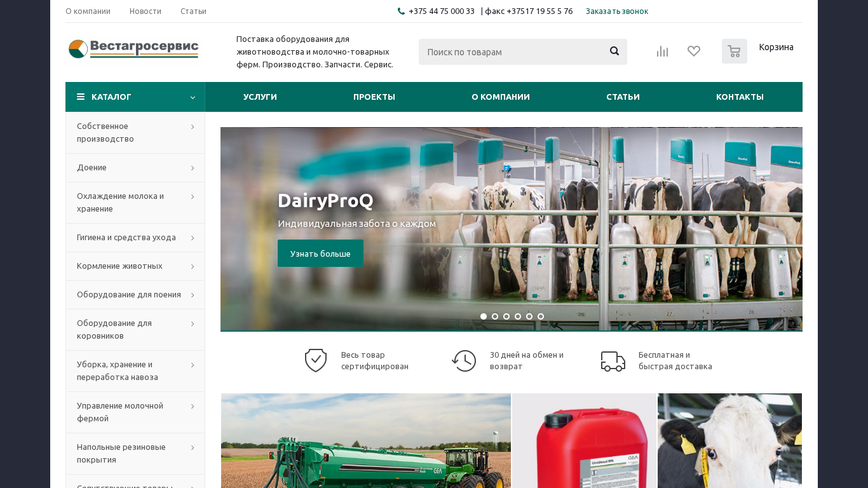Screen dimensions: 868x488
Task: Expand Напольные резиновые покрытия arrow
Action: pyautogui.click(x=193, y=448)
